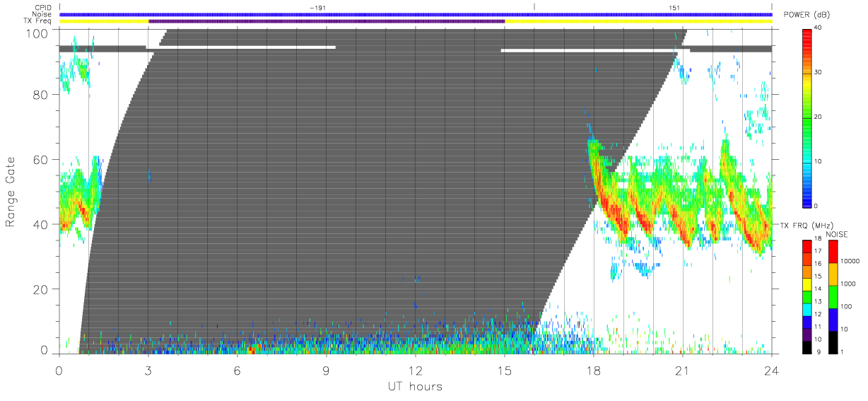This screenshot has width=868, height=401.
Task: Click the 'NOISE' legend heading
Action: tap(837, 234)
